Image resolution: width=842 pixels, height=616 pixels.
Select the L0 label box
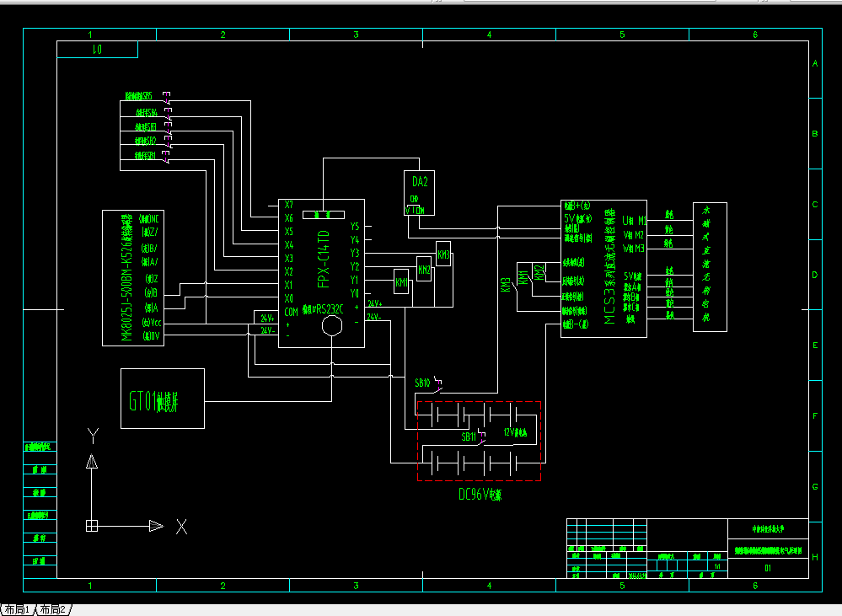(x=97, y=50)
